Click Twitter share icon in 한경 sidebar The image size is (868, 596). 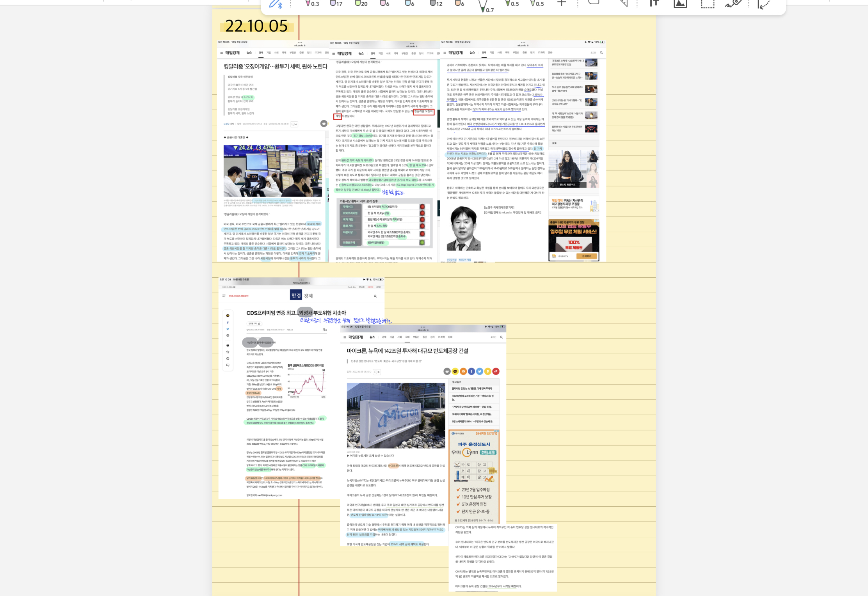tap(228, 329)
